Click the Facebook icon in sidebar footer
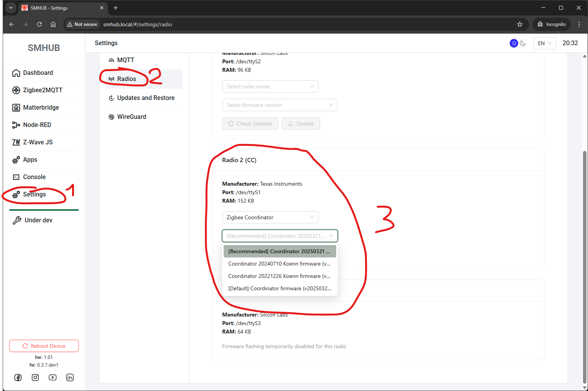Screen dimensions: 588x391 [x=18, y=377]
